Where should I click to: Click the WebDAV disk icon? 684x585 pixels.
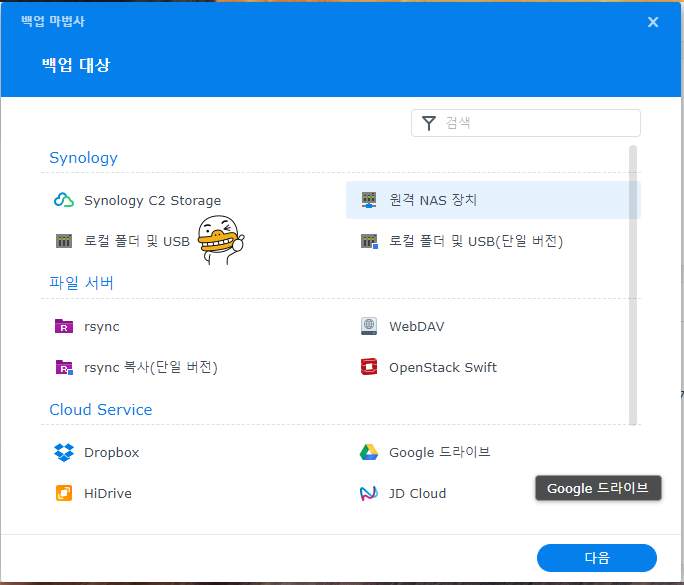[x=369, y=326]
